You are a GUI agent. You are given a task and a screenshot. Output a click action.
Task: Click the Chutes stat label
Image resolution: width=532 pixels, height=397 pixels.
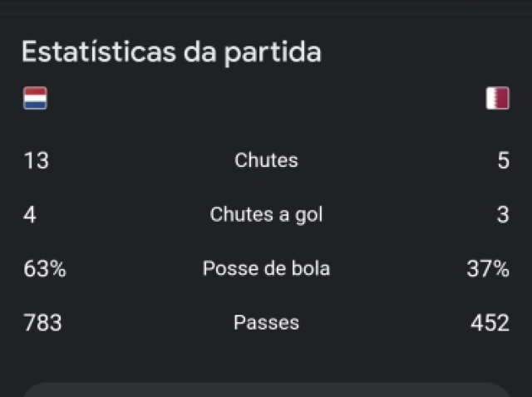266,160
